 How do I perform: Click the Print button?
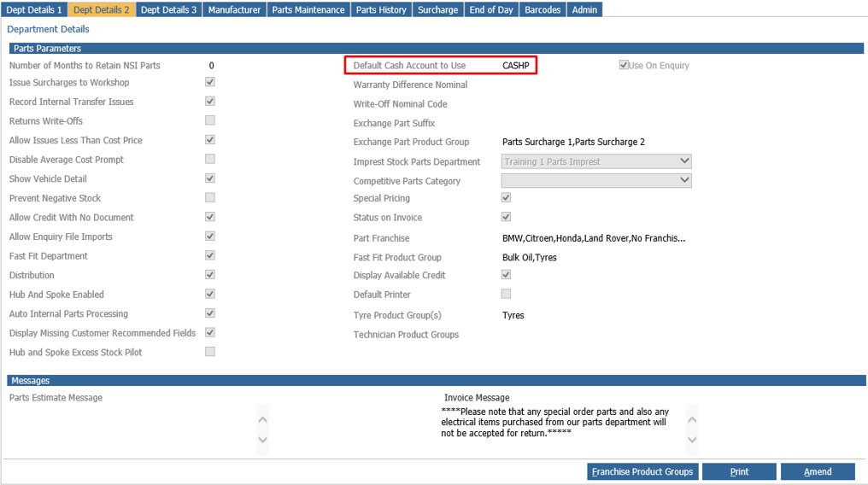739,471
